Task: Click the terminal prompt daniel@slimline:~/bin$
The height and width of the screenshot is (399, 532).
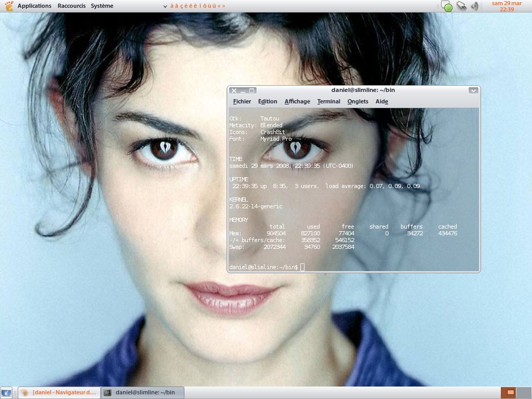Action: click(263, 268)
